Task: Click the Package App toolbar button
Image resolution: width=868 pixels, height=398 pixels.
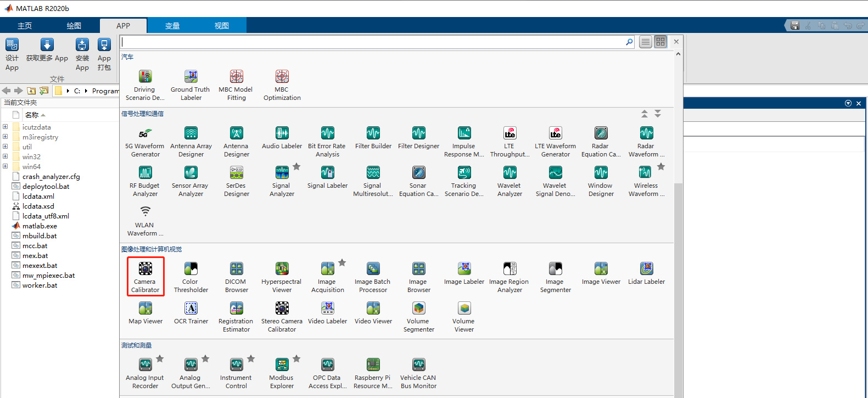Action: tap(104, 54)
